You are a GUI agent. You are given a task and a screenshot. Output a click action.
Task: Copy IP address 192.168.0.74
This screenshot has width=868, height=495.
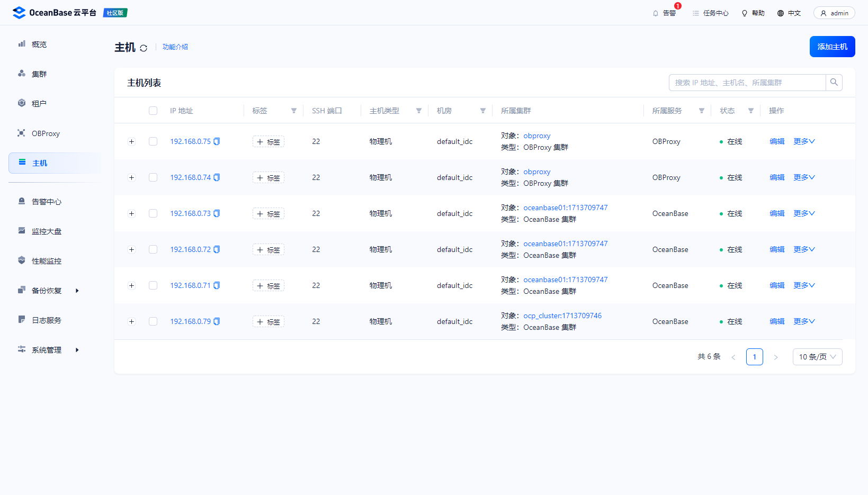click(x=217, y=177)
